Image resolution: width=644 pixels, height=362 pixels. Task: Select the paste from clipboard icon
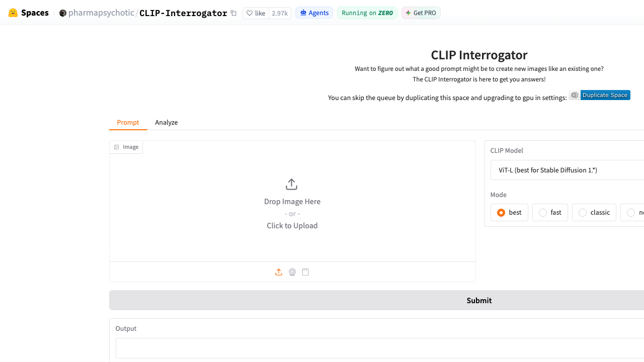(x=305, y=272)
